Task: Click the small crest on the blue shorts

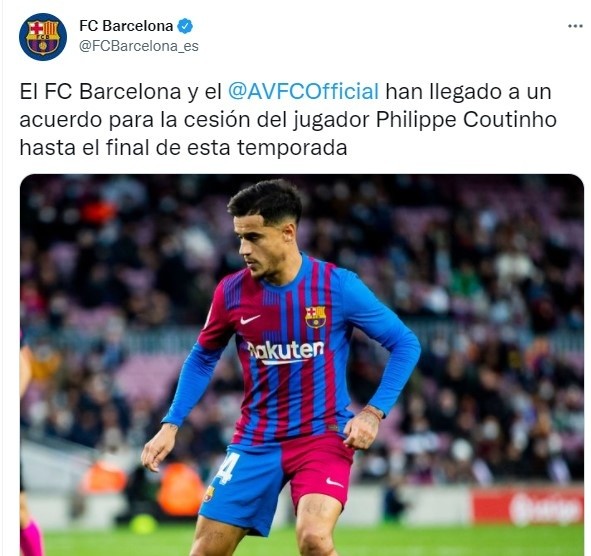Action: point(208,493)
